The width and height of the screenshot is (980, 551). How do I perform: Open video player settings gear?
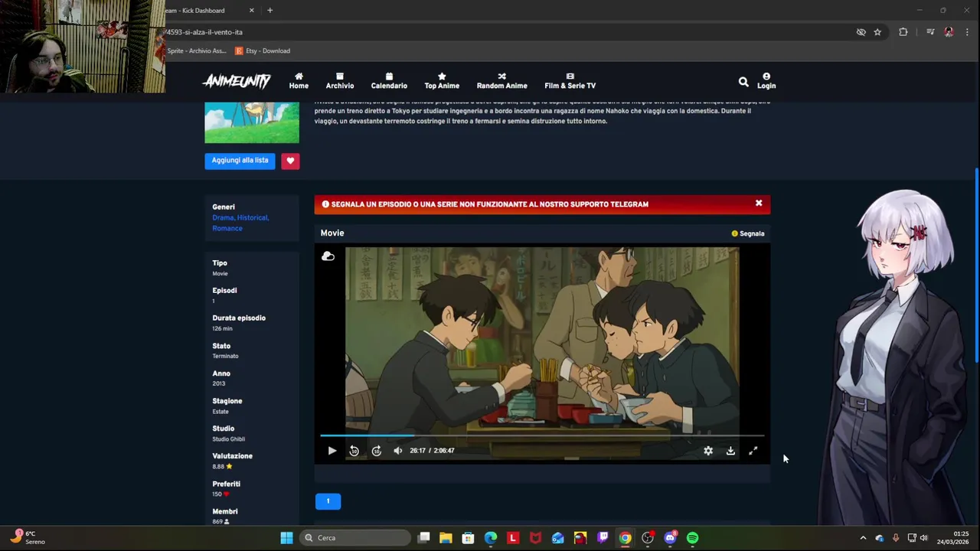click(708, 451)
